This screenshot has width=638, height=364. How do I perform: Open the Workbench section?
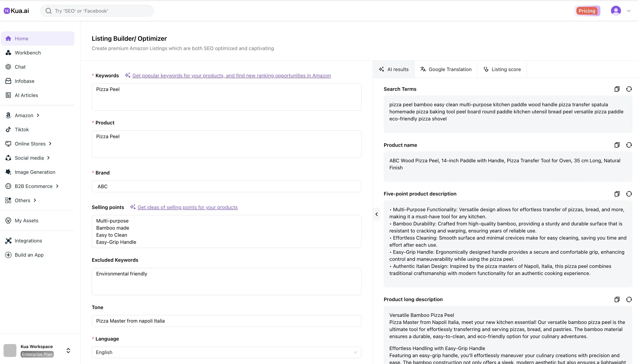27,52
